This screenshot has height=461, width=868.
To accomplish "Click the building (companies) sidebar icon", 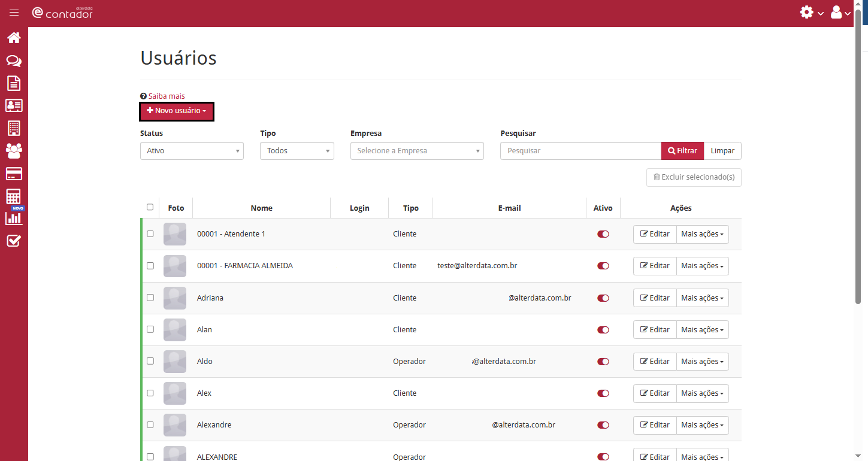I will (14, 128).
